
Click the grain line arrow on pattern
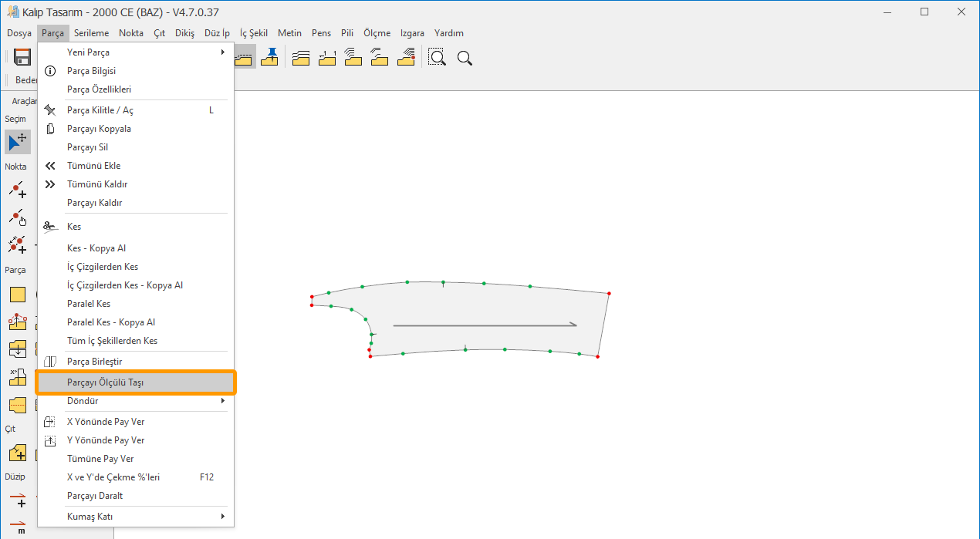tap(485, 325)
